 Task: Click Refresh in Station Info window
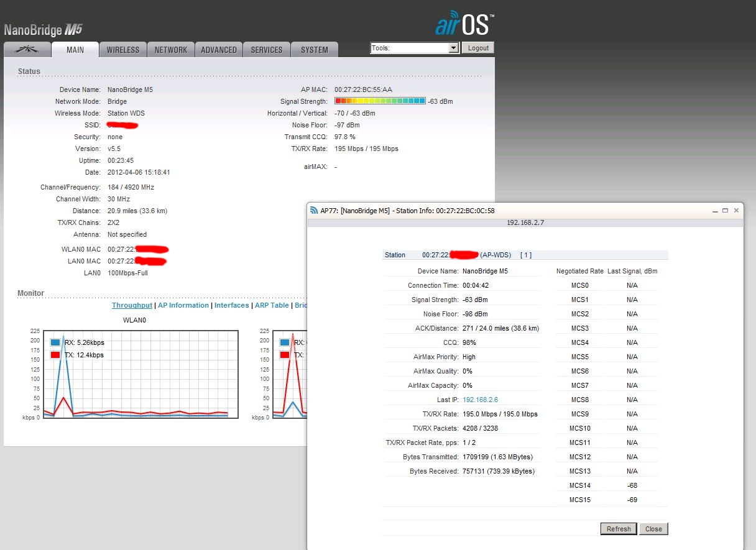[x=619, y=529]
